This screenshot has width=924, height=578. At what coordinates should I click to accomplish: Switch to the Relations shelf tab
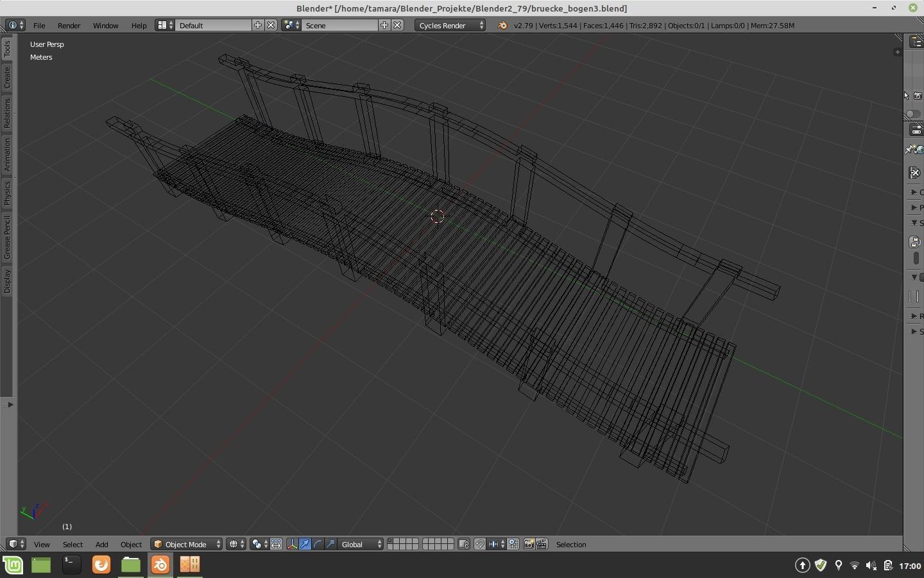[7, 113]
